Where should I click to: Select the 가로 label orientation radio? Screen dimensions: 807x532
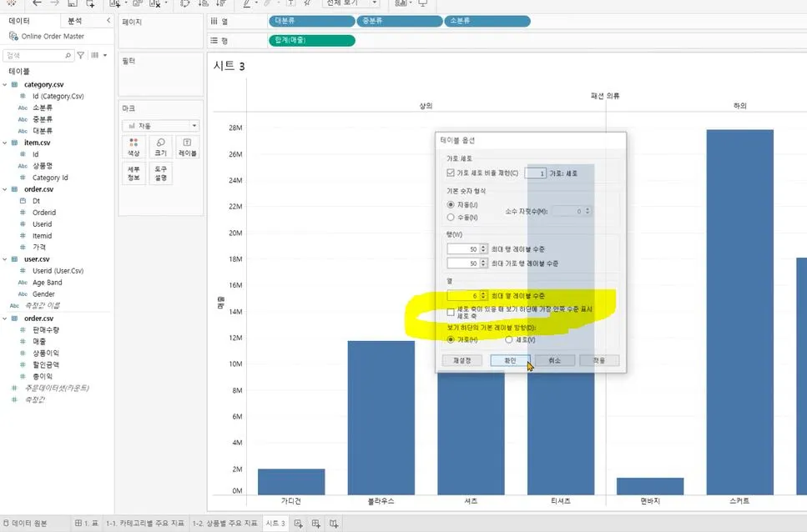[x=451, y=339]
